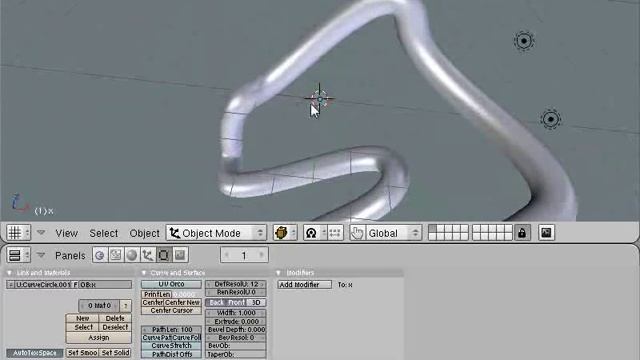The image size is (640, 360).
Task: Toggle the PathDist Offs option
Action: point(171,354)
